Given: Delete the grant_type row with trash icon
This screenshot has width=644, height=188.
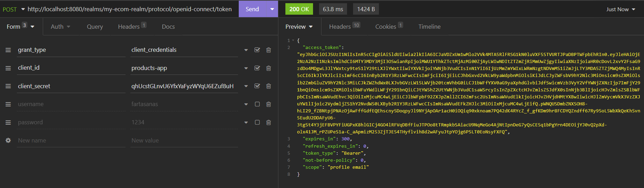Looking at the screenshot, I should point(269,50).
